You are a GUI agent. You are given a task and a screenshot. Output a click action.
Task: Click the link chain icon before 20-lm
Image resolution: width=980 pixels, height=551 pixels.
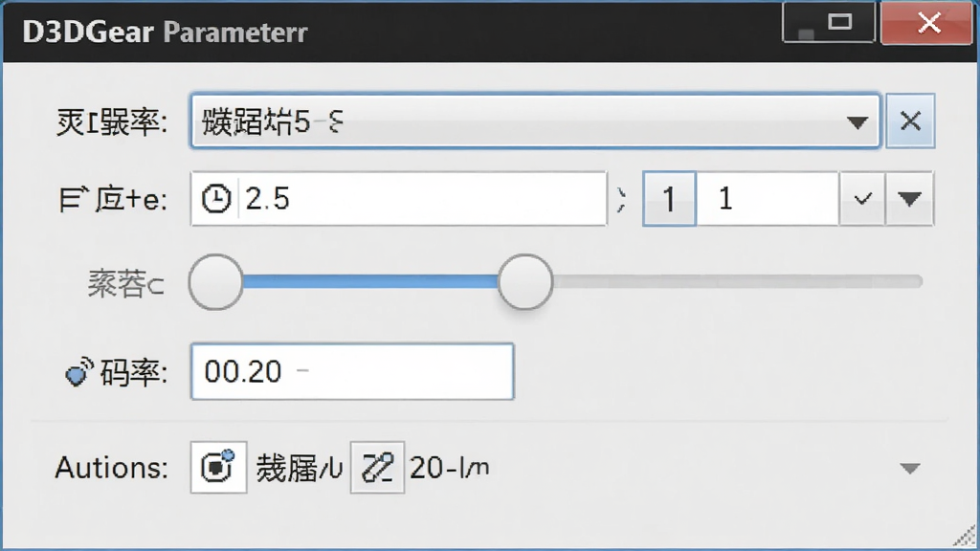(377, 467)
